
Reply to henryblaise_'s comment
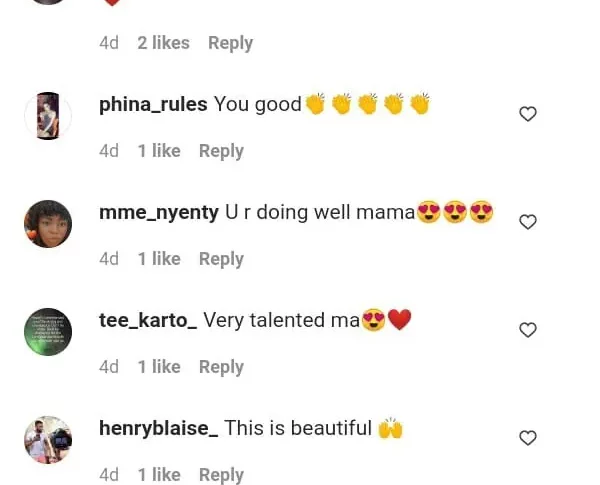(x=221, y=475)
